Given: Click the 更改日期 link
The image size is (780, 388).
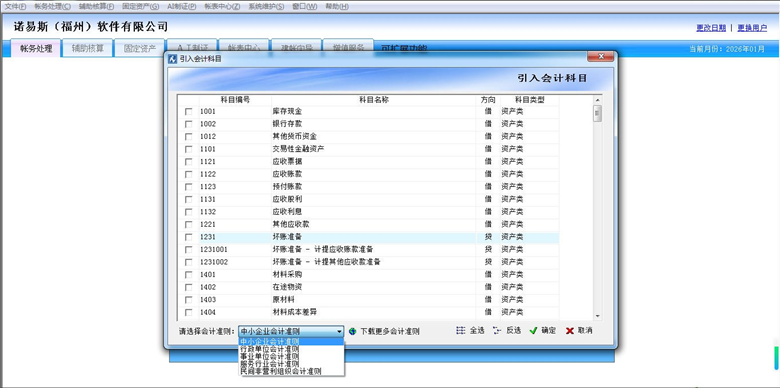Looking at the screenshot, I should pos(711,28).
